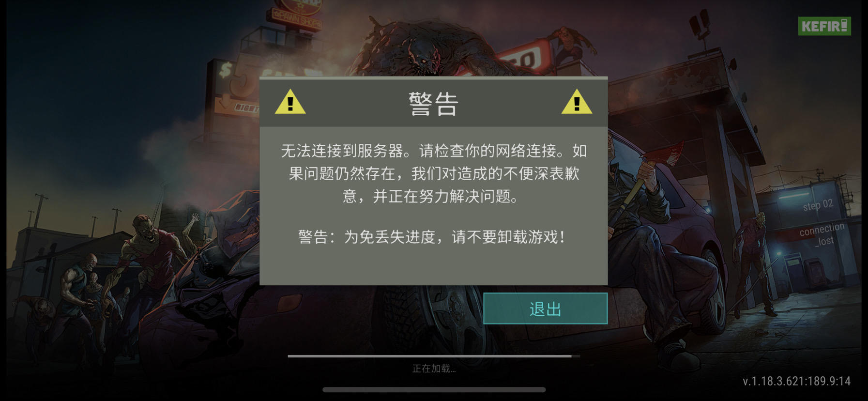
Task: Tap the server connection error message text
Action: (x=434, y=173)
